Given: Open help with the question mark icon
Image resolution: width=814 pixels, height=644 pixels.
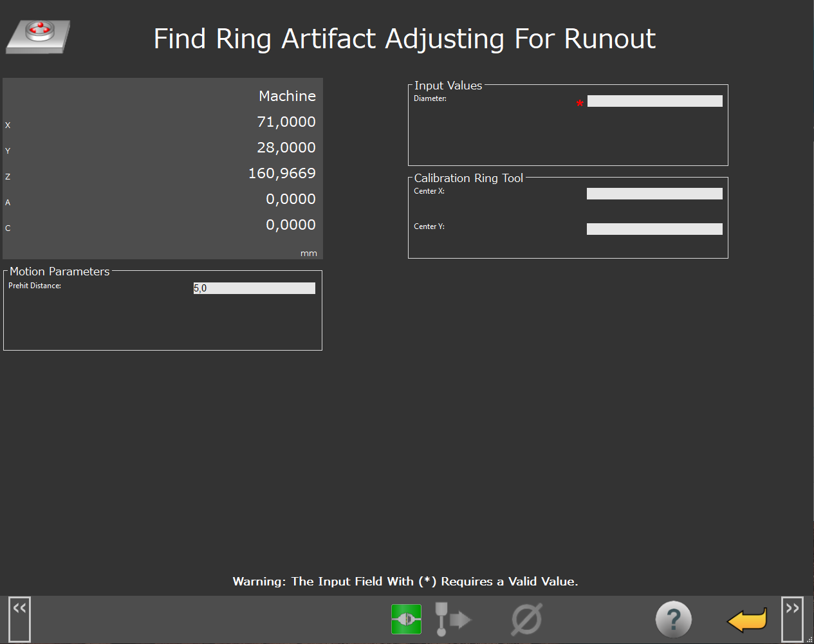Looking at the screenshot, I should tap(673, 620).
